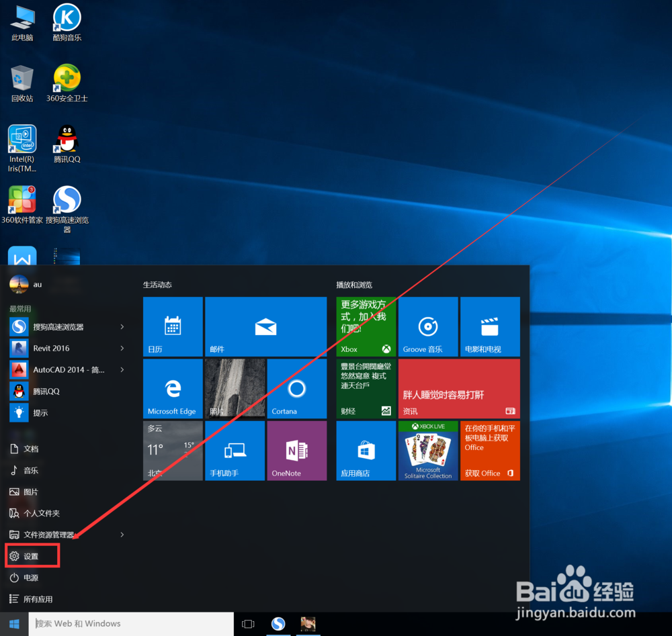Open the 获取 Office tile
Image resolution: width=672 pixels, height=636 pixels.
click(x=491, y=451)
